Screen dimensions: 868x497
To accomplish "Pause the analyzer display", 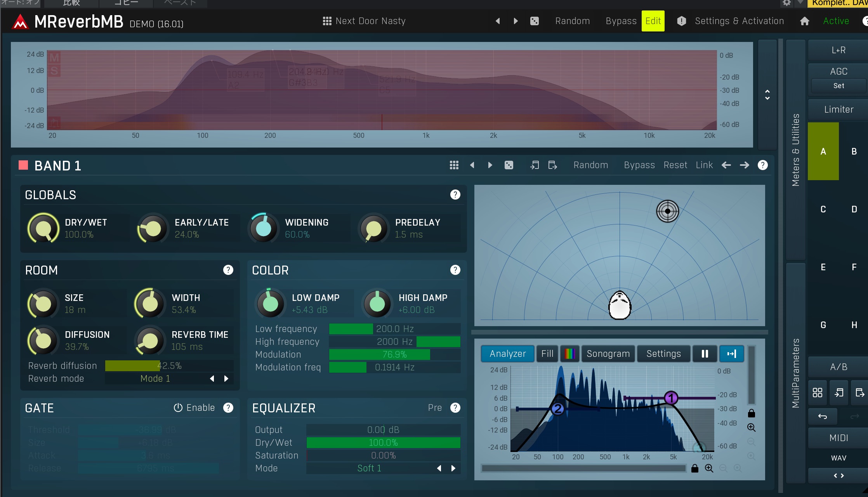I will pos(705,354).
